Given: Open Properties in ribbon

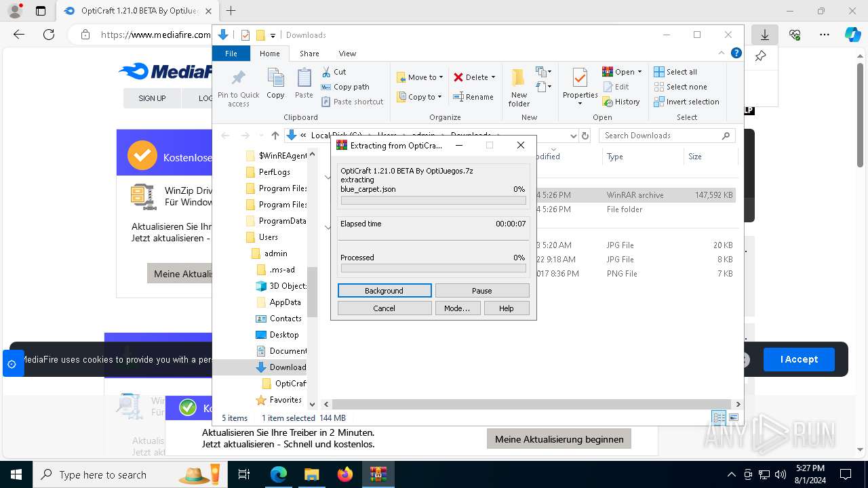Looking at the screenshot, I should [580, 87].
